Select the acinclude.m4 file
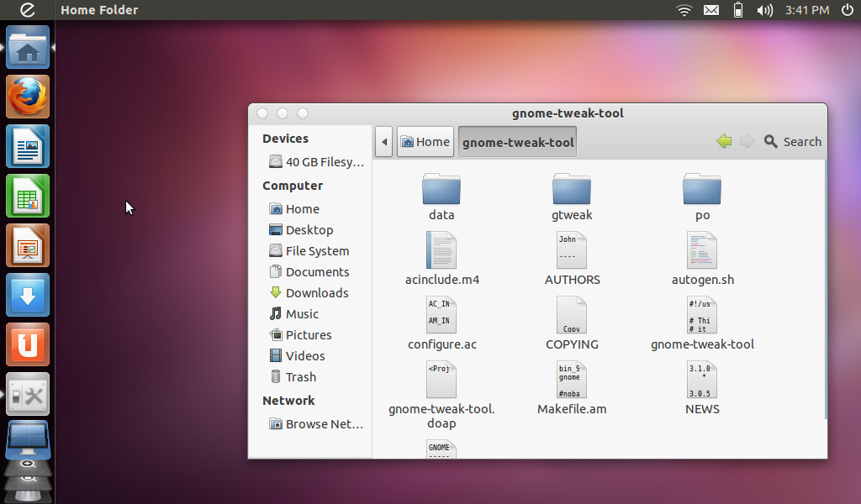 click(x=442, y=259)
